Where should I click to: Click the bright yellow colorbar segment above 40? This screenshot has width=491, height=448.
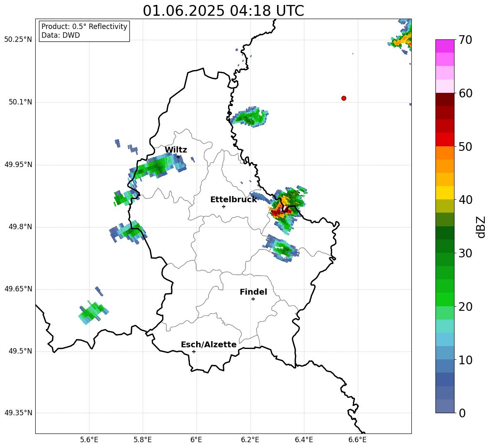coord(445,193)
